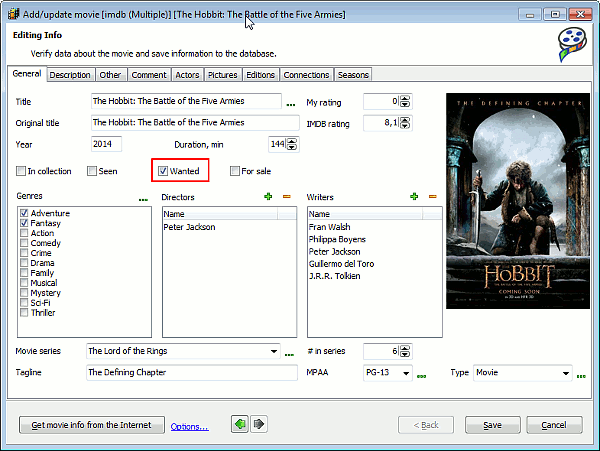Check the Comedy genre
Viewport: 600px width, 451px height.
click(x=24, y=243)
